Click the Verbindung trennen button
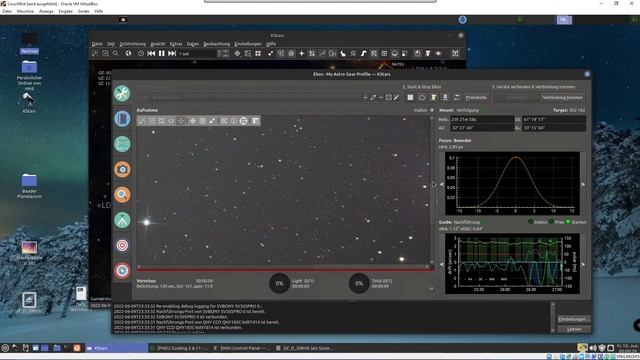This screenshot has height=360, width=640. [x=562, y=98]
